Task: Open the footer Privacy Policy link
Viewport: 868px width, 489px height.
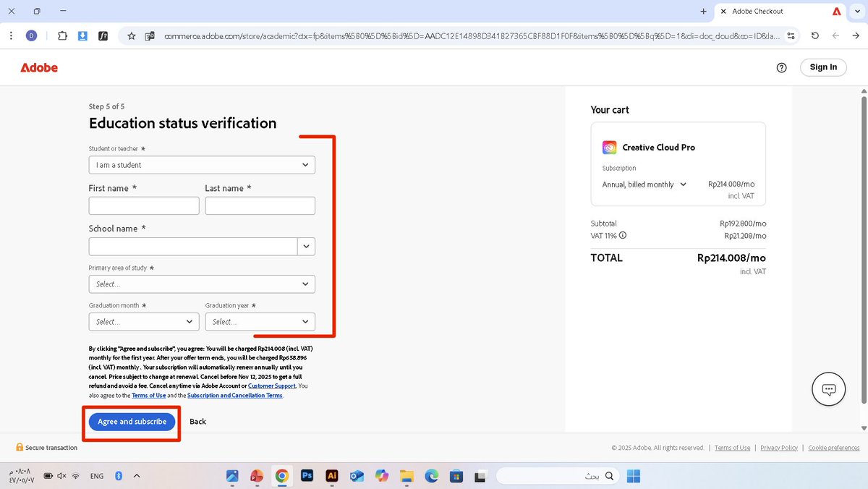Action: (x=779, y=448)
